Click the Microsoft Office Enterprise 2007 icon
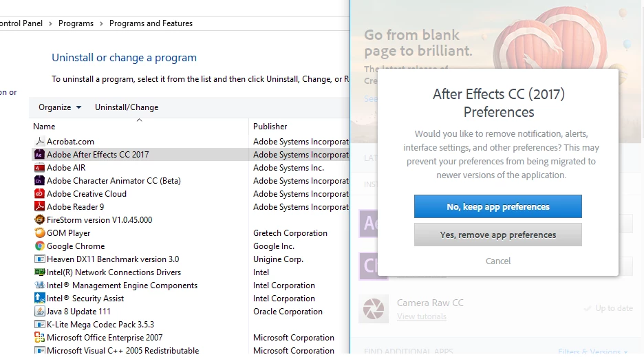 click(39, 338)
